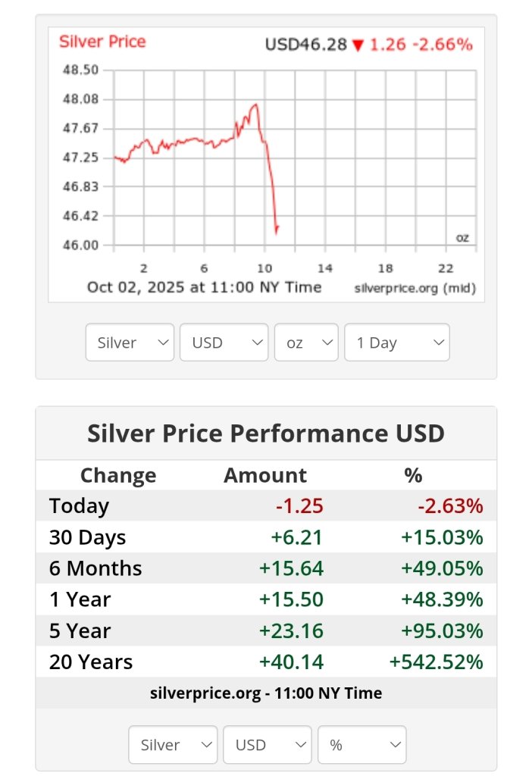Open the USD currency dropdown under chart

pyautogui.click(x=224, y=343)
